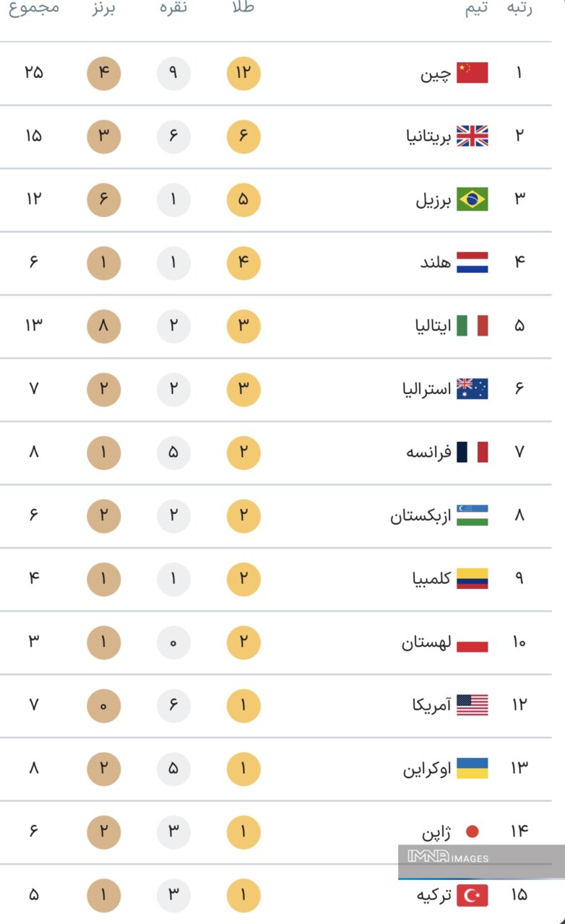Click the Turkey flag icon
The height and width of the screenshot is (924, 565).
[472, 895]
